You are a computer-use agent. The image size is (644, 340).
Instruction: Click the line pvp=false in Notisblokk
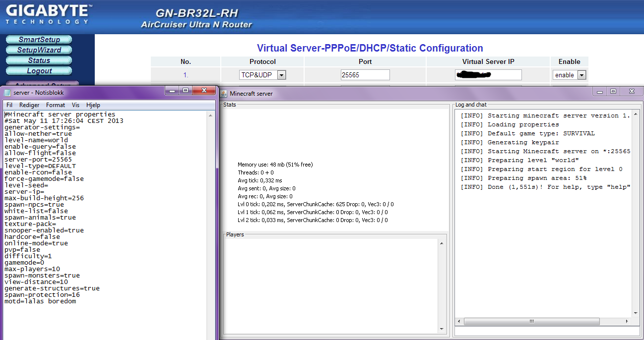tap(22, 250)
